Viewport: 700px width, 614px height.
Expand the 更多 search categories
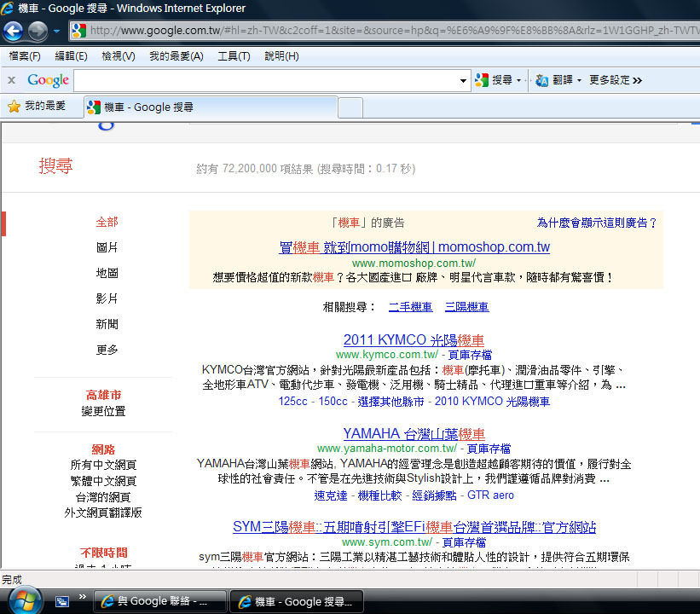107,350
